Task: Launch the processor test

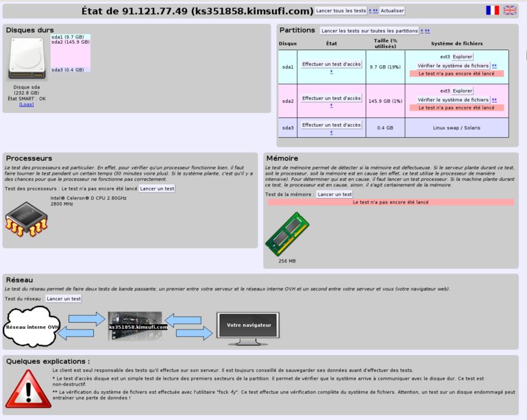Action: point(157,188)
